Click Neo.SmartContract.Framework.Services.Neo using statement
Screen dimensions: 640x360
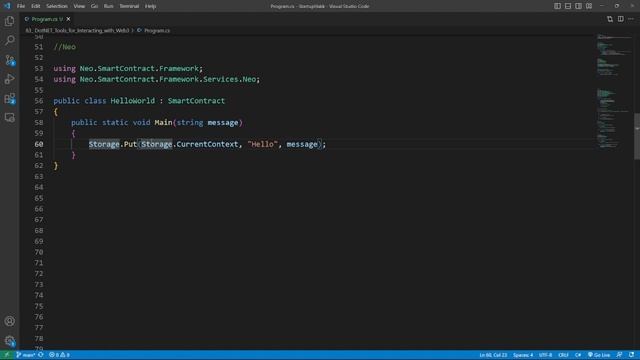157,79
